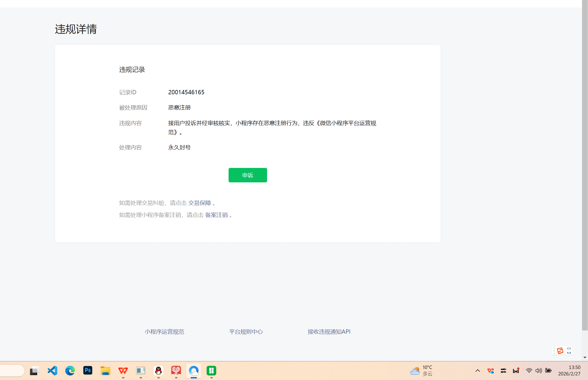Switch to WPS Office taskbar icon
This screenshot has width=588, height=380.
pyautogui.click(x=123, y=371)
